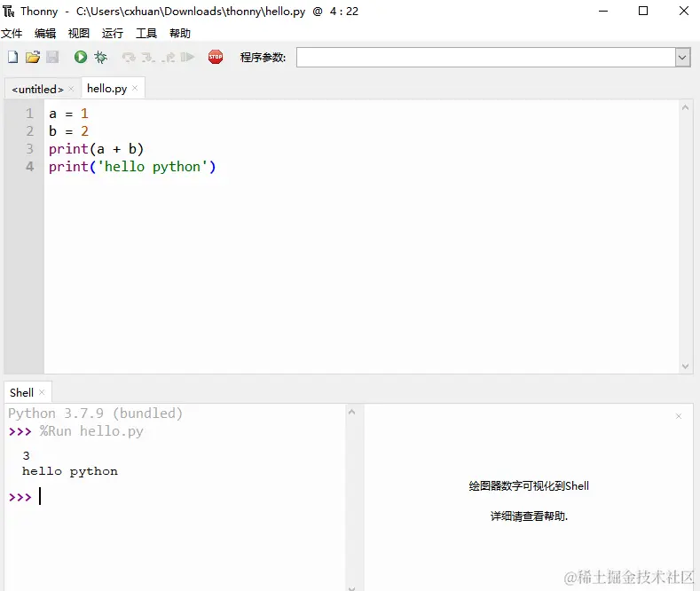Click the code line 'a = 1'
700x591 pixels.
[x=68, y=114]
